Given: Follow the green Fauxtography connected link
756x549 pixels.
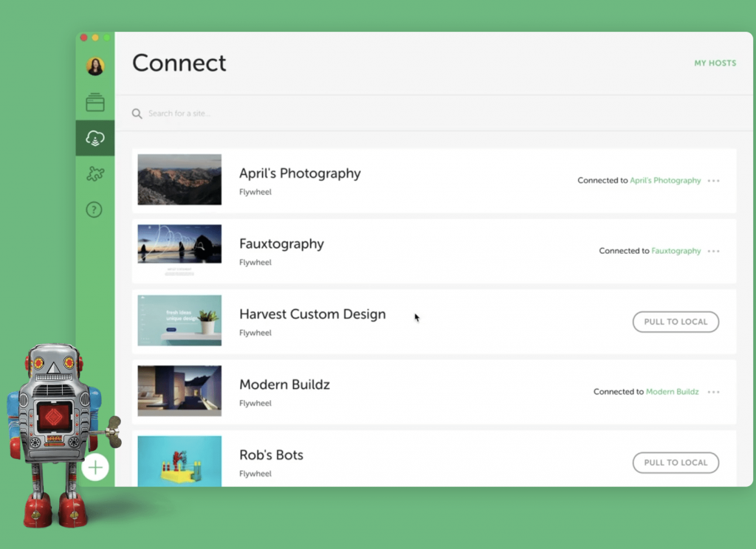Looking at the screenshot, I should point(676,251).
